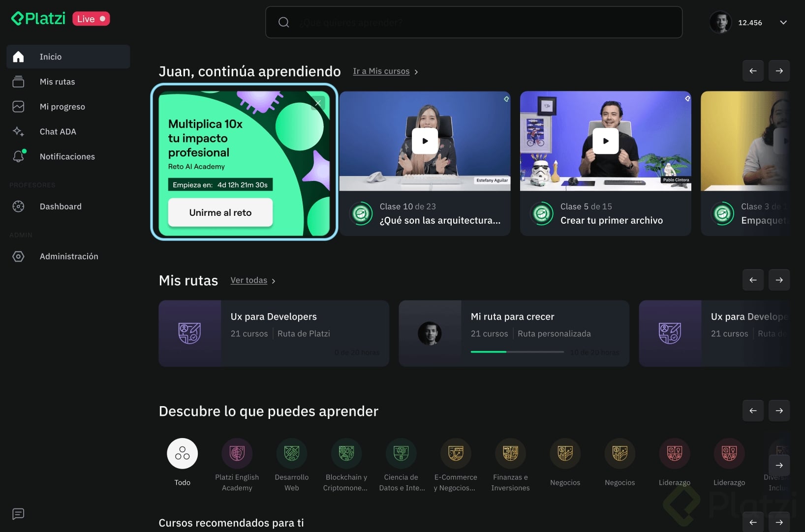Play the Pablo Cintora class video
The image size is (805, 532).
pos(606,141)
